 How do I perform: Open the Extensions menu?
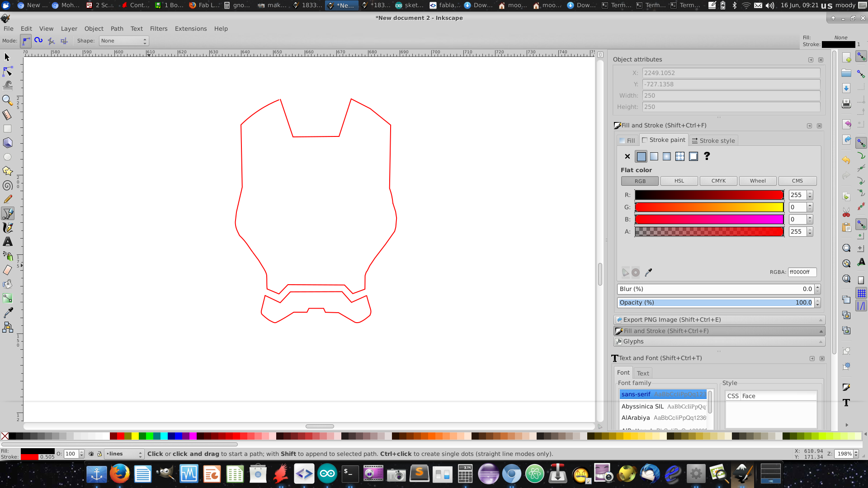(191, 28)
